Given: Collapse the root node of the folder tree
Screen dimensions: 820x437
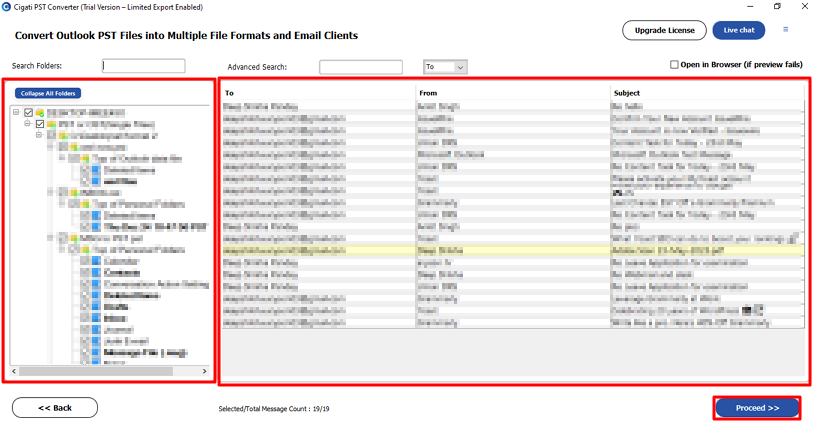Looking at the screenshot, I should point(16,112).
